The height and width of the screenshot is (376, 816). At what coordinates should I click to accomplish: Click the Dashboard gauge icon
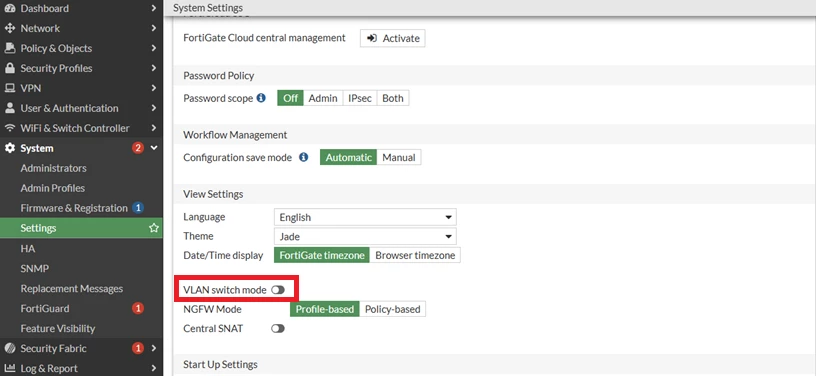point(9,8)
